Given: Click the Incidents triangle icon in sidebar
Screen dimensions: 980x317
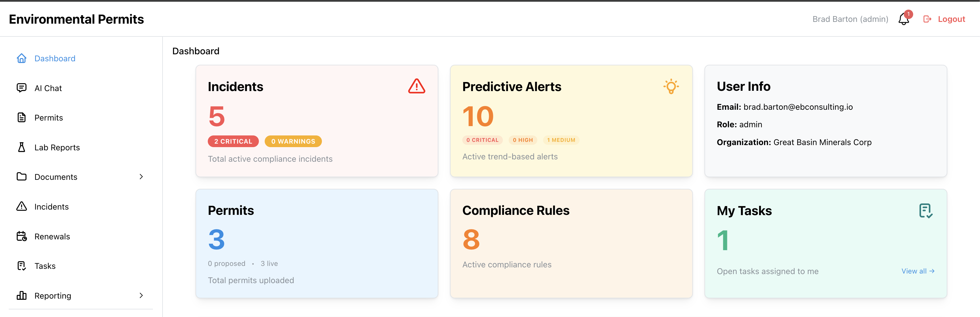Looking at the screenshot, I should click(x=22, y=206).
